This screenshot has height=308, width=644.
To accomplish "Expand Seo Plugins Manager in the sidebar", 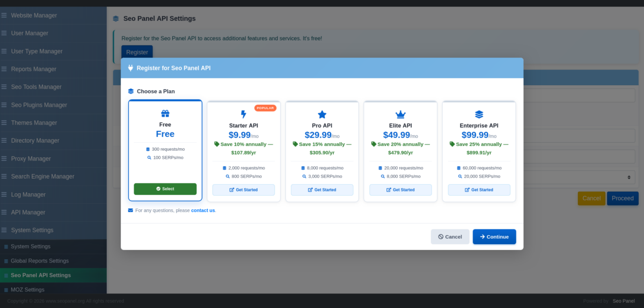I will tap(53, 105).
